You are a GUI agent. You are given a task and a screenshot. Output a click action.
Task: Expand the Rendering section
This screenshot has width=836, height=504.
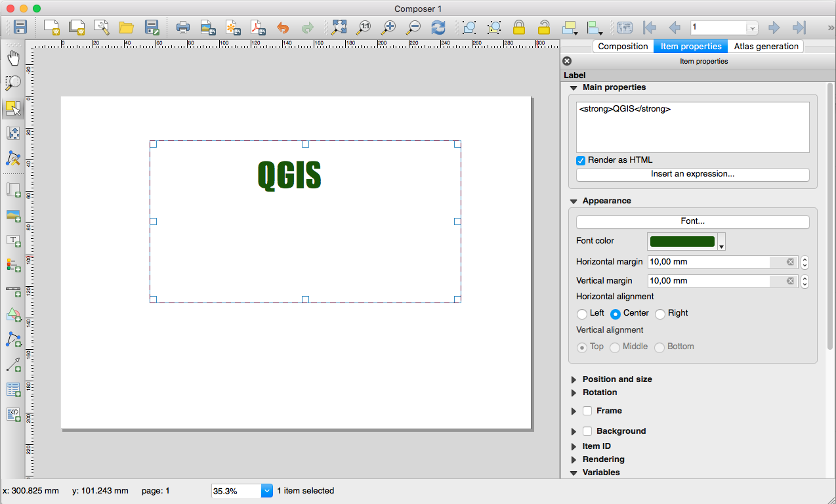pos(574,459)
